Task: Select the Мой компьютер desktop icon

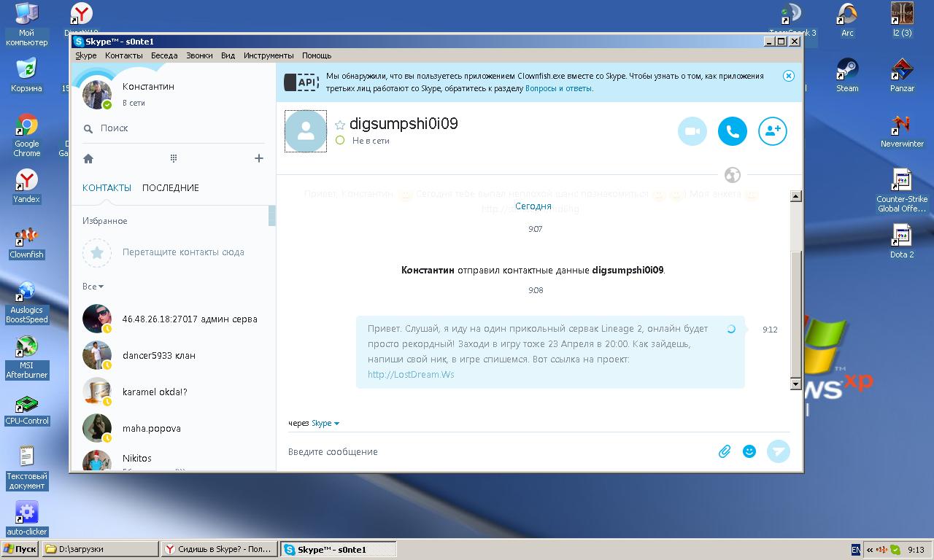Action: tap(26, 25)
